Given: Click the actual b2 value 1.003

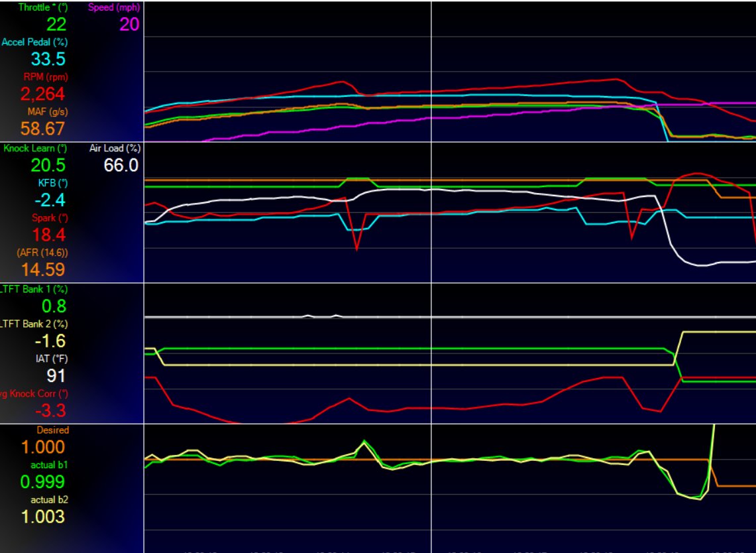Looking at the screenshot, I should tap(43, 517).
